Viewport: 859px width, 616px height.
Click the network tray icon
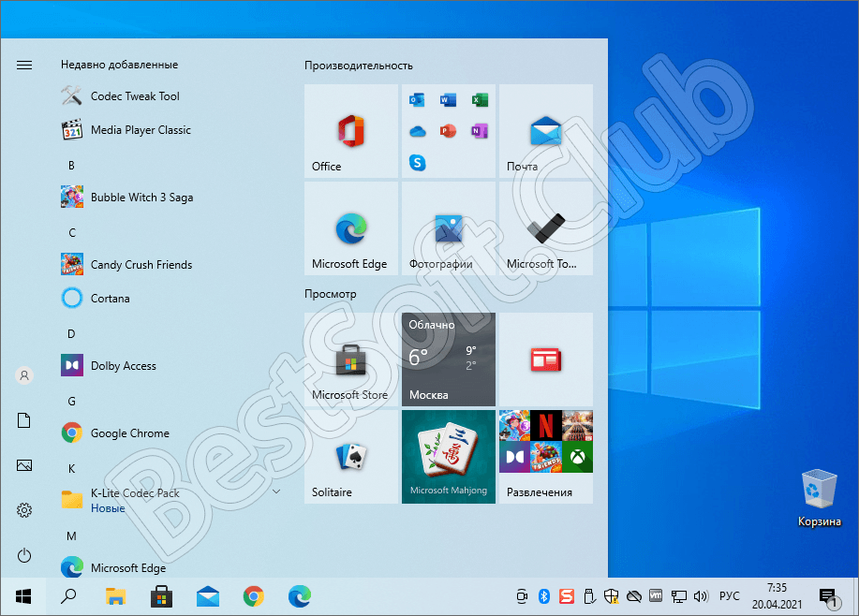point(679,596)
